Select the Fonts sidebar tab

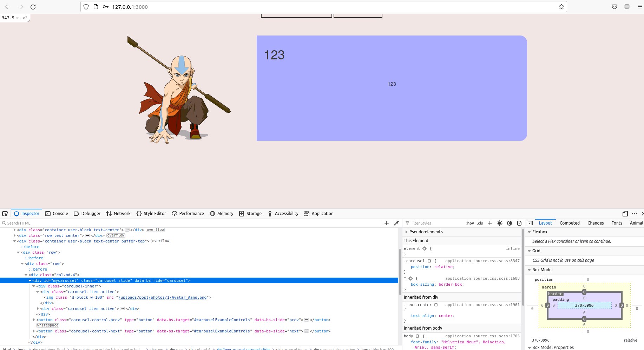pos(617,223)
